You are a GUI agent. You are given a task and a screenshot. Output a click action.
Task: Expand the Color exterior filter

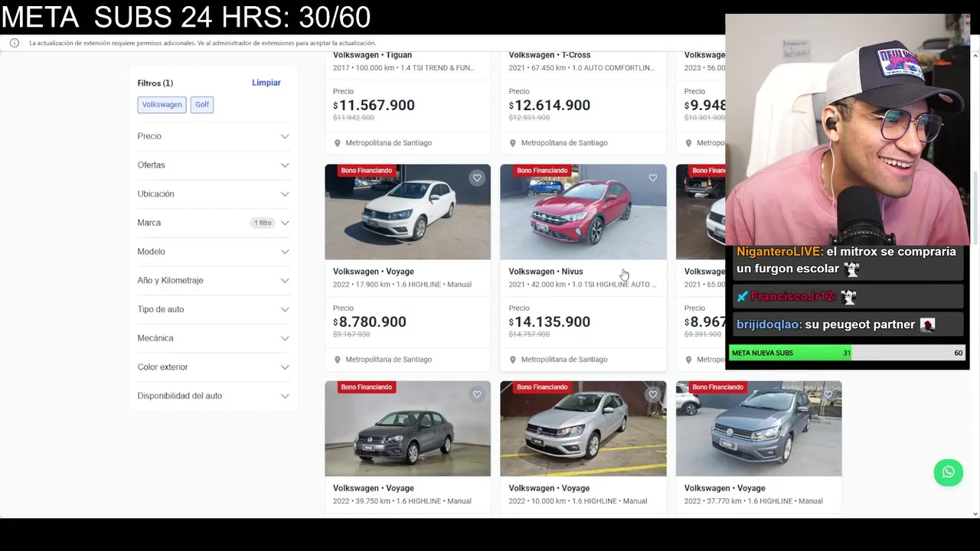tap(213, 367)
